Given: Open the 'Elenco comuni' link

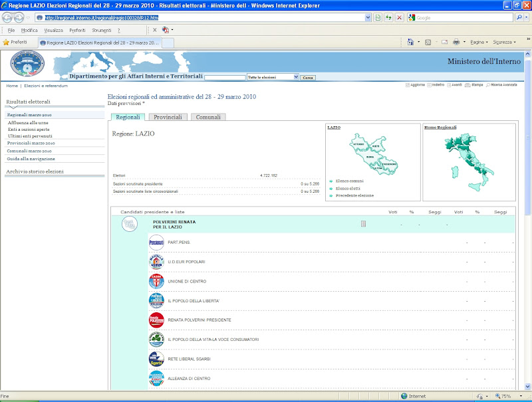Looking at the screenshot, I should [349, 181].
